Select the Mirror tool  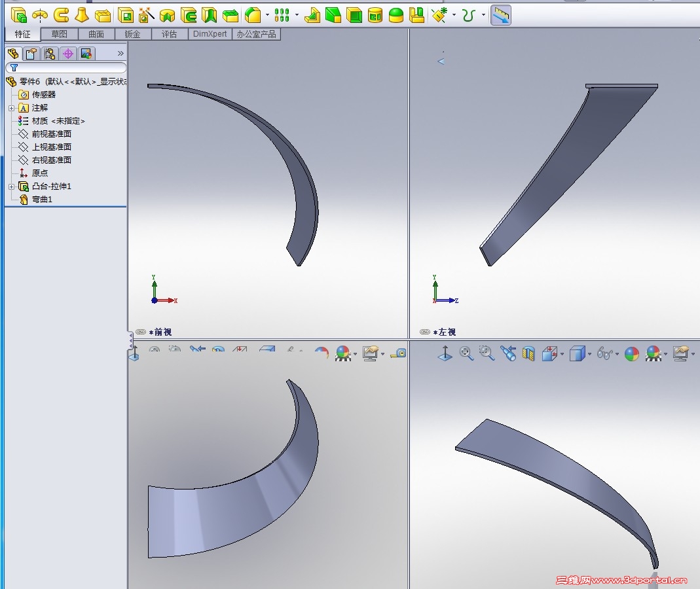coord(416,16)
